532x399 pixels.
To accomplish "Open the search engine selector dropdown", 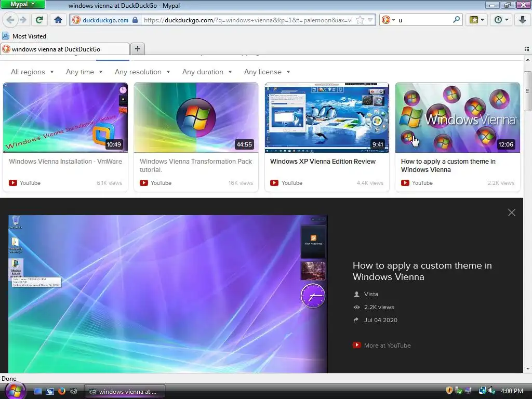I will tap(389, 20).
